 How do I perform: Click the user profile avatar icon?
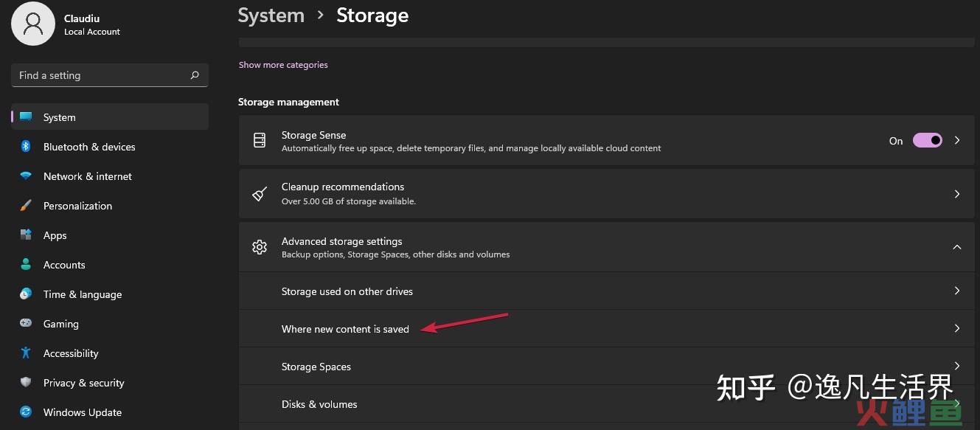[x=33, y=24]
